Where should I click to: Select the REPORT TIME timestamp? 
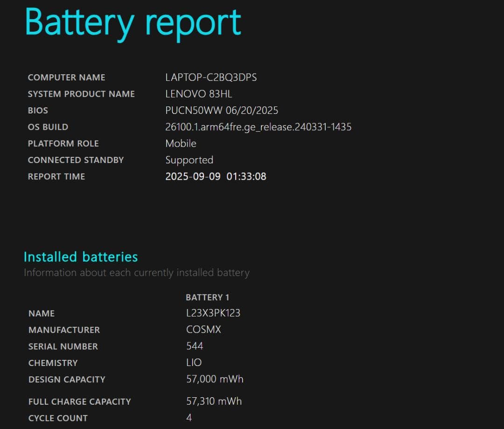[x=215, y=176]
